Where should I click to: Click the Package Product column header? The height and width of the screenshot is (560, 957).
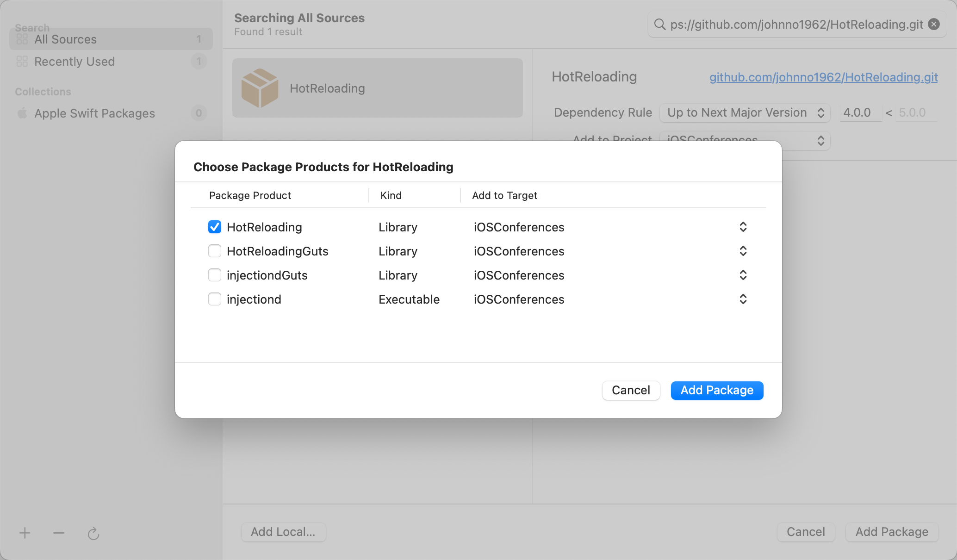[250, 195]
